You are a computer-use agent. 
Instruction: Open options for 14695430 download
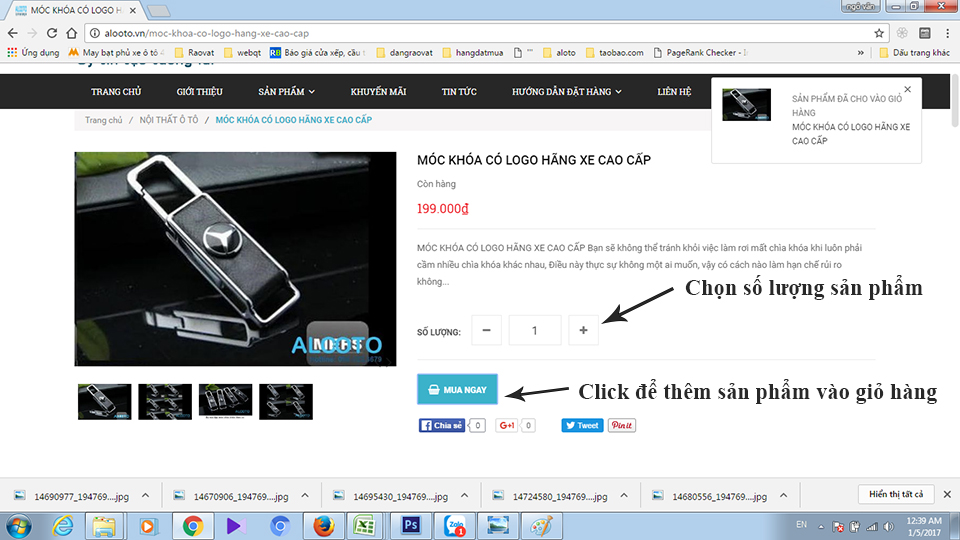tap(465, 496)
